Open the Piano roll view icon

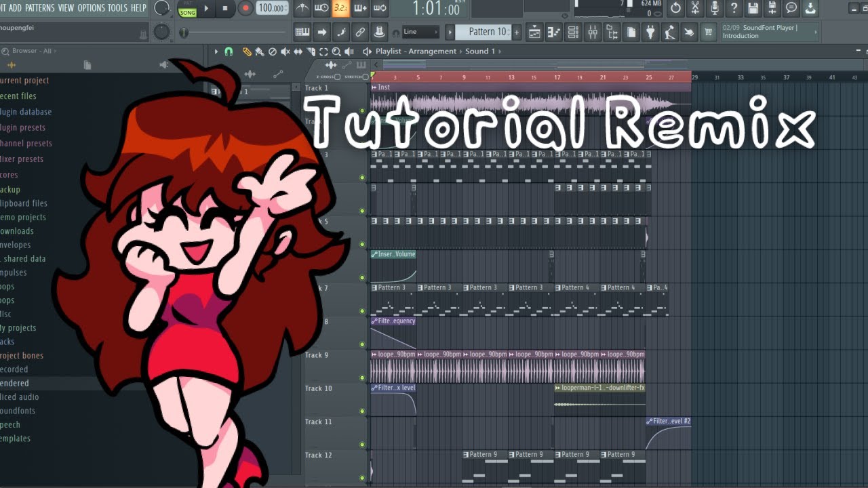pos(554,32)
